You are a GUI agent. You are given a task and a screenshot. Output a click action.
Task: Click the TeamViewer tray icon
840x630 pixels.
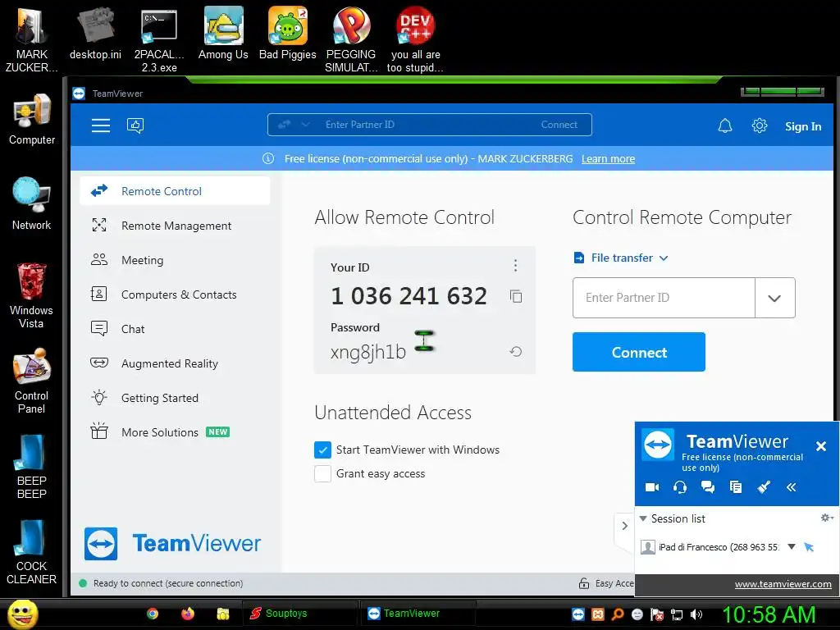coord(578,614)
